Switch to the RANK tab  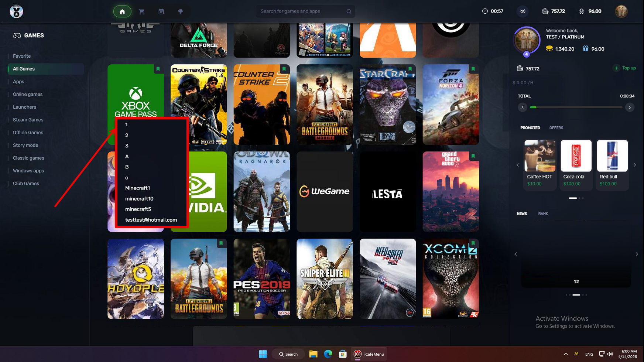pyautogui.click(x=543, y=214)
